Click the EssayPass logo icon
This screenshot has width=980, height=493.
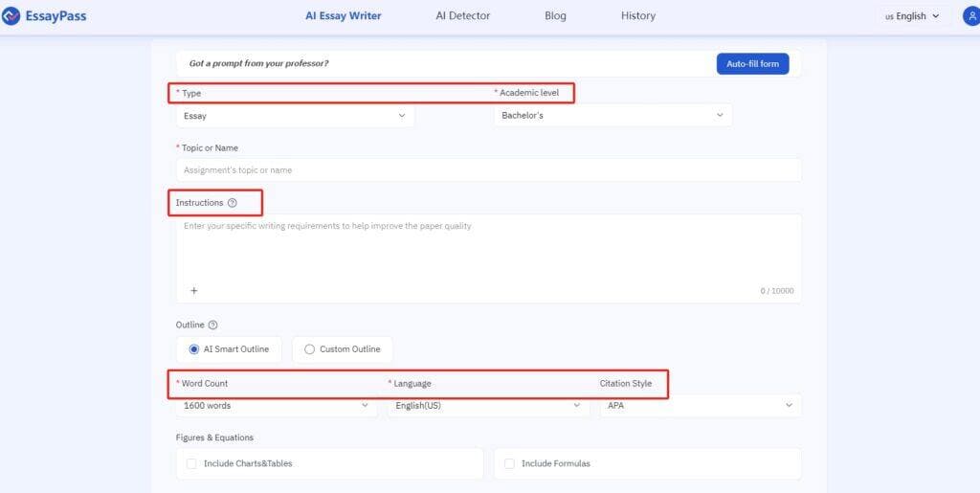pos(11,16)
